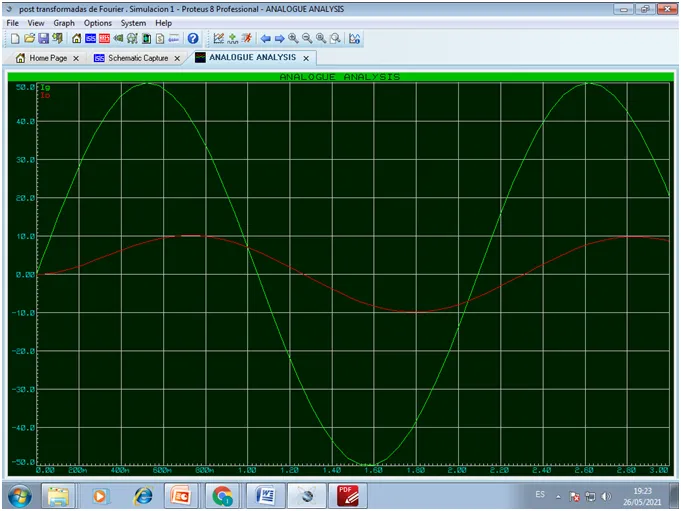
Task: Zoom out of the graph with the minus magnifier
Action: [x=307, y=39]
